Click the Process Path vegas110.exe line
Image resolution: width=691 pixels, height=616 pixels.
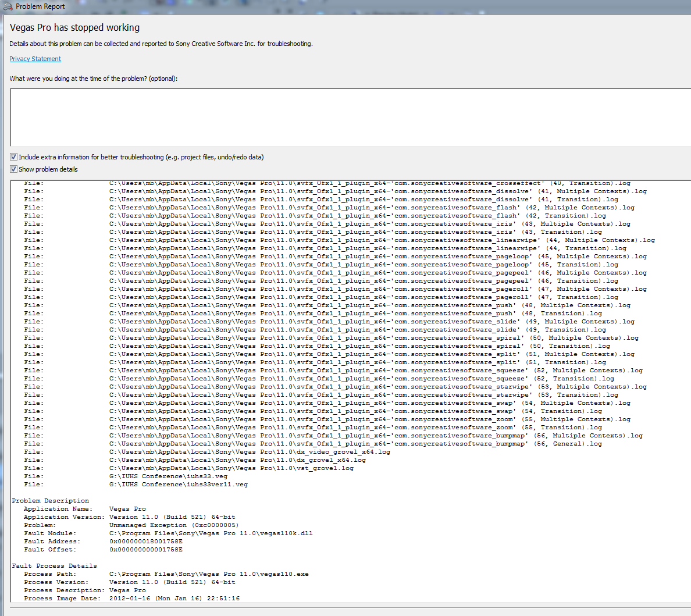tap(166, 574)
